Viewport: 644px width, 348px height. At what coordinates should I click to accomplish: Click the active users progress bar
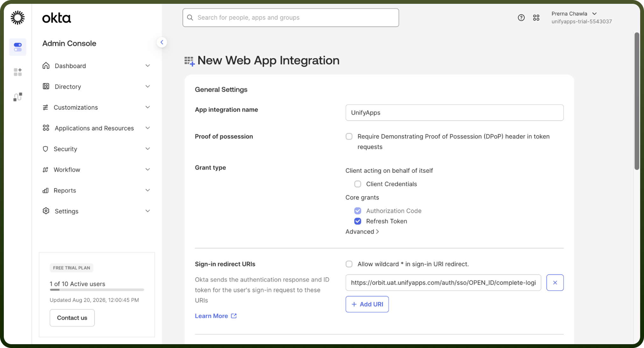[97, 290]
